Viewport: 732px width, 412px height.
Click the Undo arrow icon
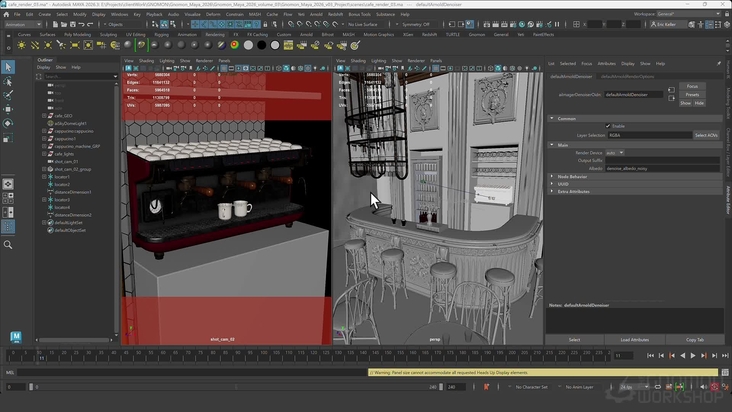point(81,24)
